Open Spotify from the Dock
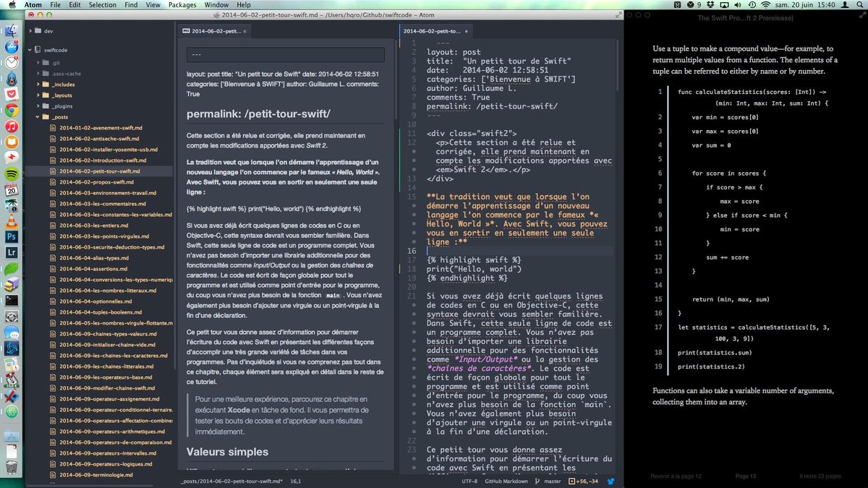Viewport: 868px width, 488px height. click(x=12, y=174)
